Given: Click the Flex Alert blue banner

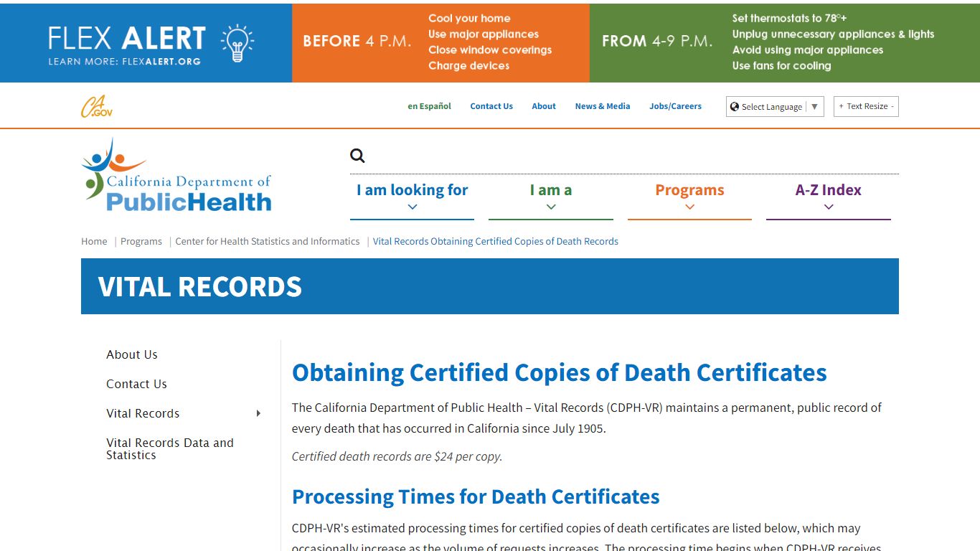Looking at the screenshot, I should tap(146, 43).
